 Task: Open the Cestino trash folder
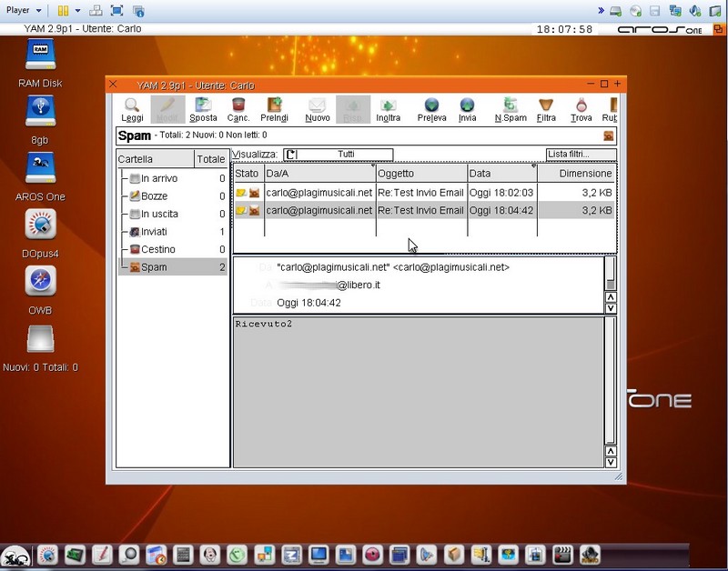pos(156,250)
